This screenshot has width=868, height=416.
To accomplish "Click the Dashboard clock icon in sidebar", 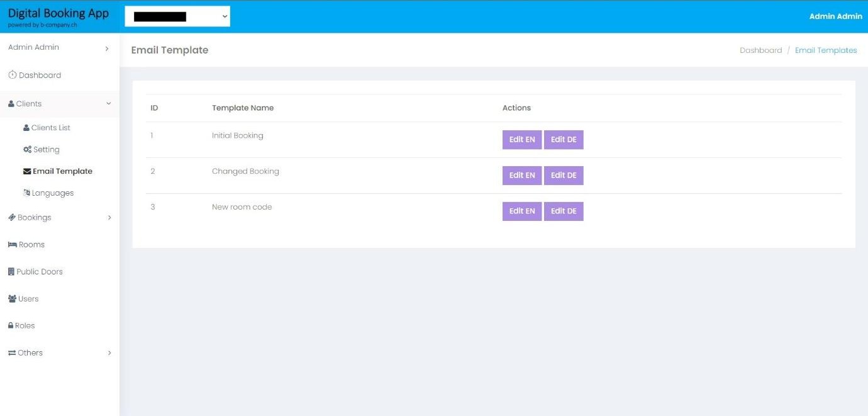I will pyautogui.click(x=12, y=75).
